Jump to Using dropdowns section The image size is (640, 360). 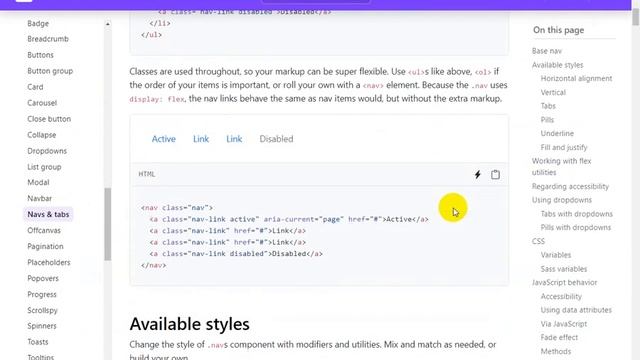(x=562, y=200)
